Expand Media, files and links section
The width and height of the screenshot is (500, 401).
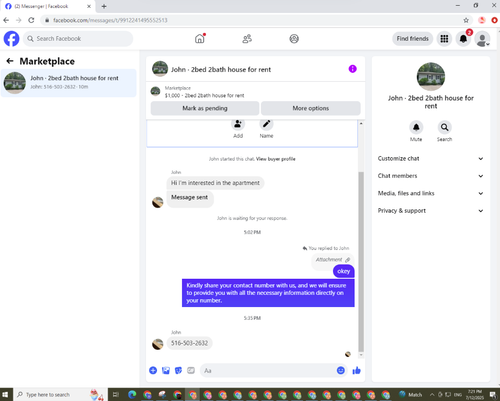click(x=430, y=193)
